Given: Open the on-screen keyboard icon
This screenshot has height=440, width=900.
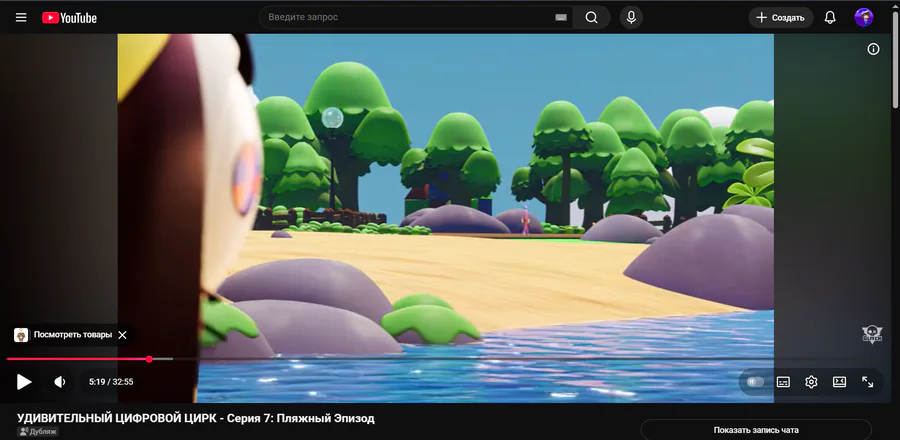Looking at the screenshot, I should pyautogui.click(x=561, y=18).
